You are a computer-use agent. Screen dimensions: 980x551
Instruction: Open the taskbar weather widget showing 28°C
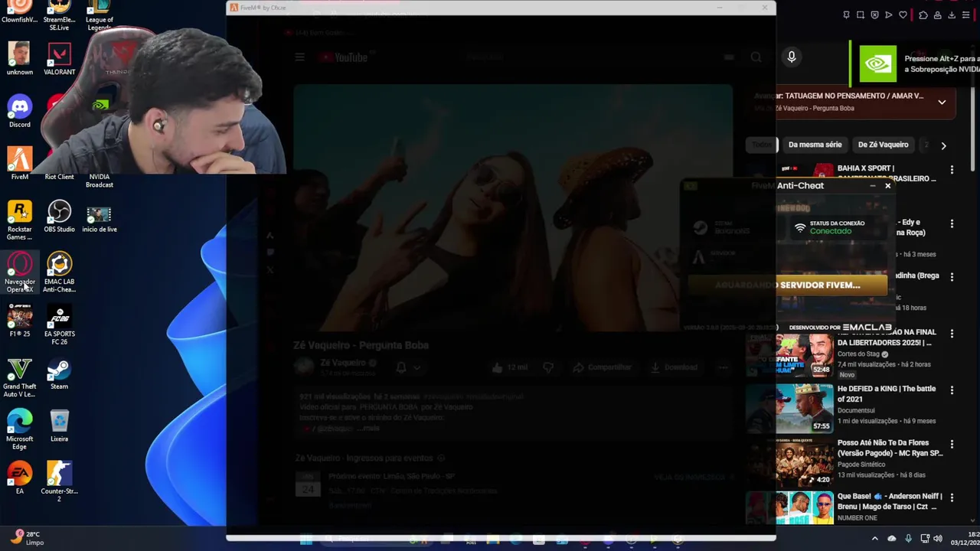point(26,538)
